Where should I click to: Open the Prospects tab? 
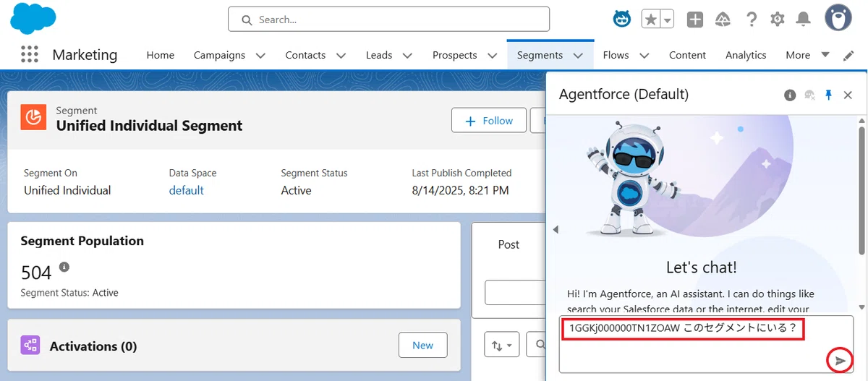tap(454, 55)
